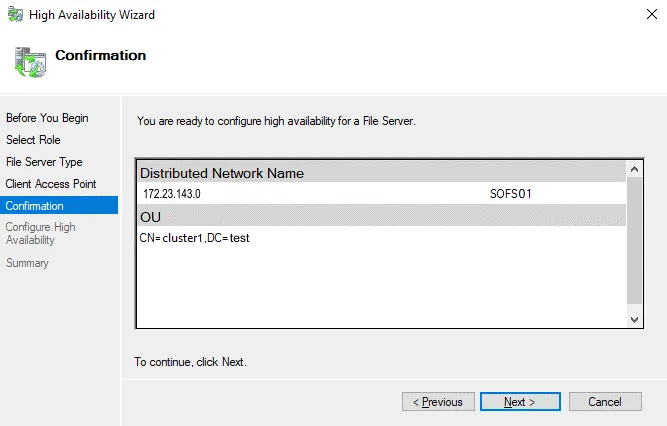Switch to the Client Access Point step
The height and width of the screenshot is (426, 667).
51,184
